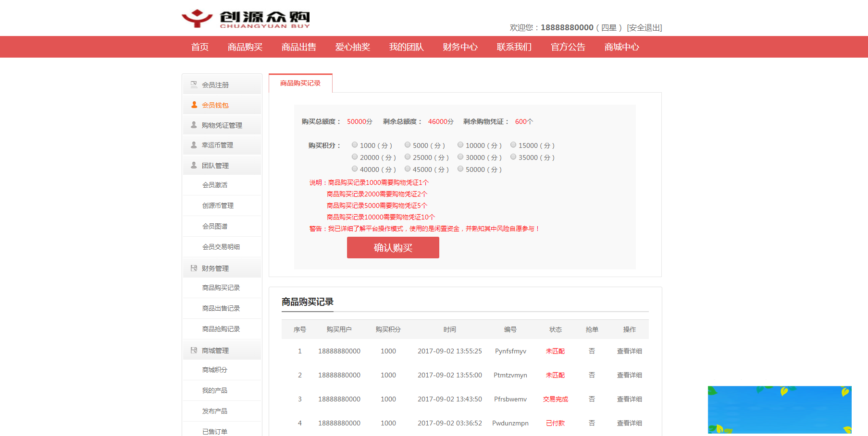Image resolution: width=868 pixels, height=436 pixels.
Task: Click the 商城管理 disk icon
Action: [x=194, y=350]
